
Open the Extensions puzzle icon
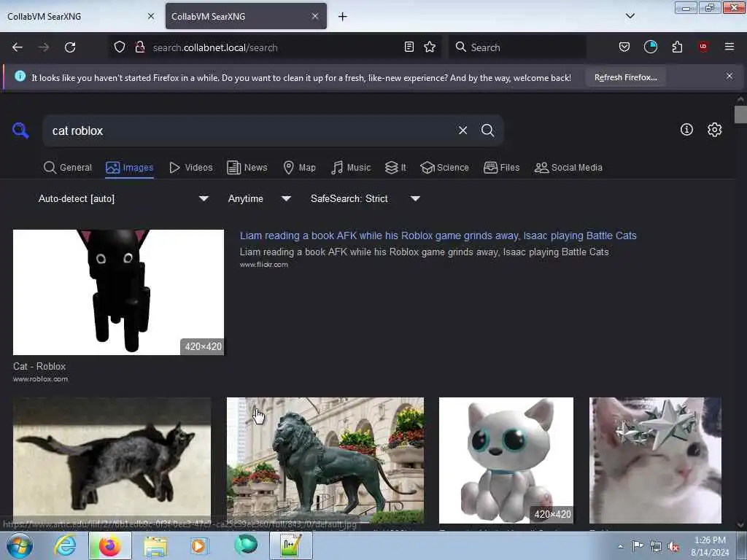677,47
